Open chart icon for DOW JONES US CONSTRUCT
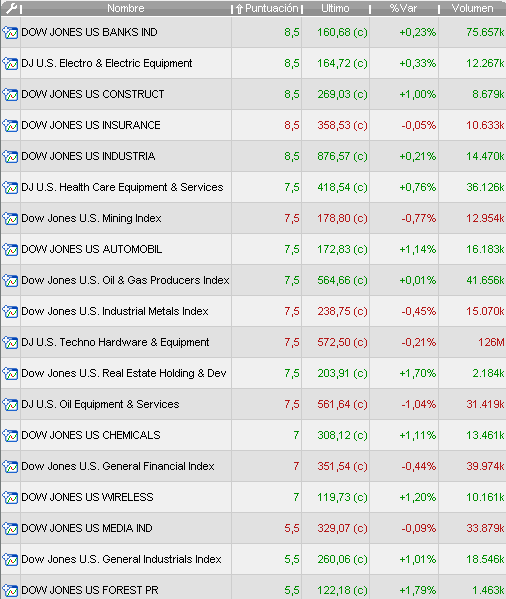This screenshot has height=599, width=506. [x=10, y=94]
